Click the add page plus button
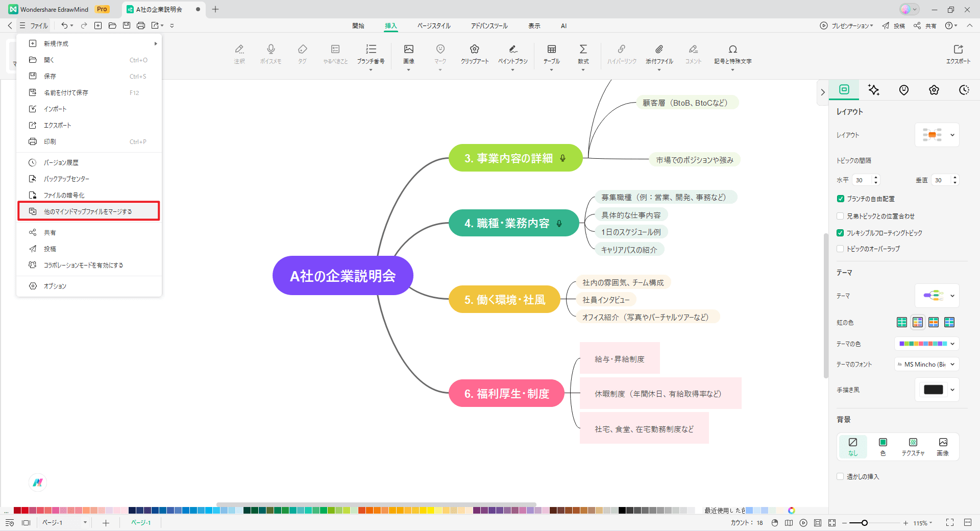 [106, 523]
